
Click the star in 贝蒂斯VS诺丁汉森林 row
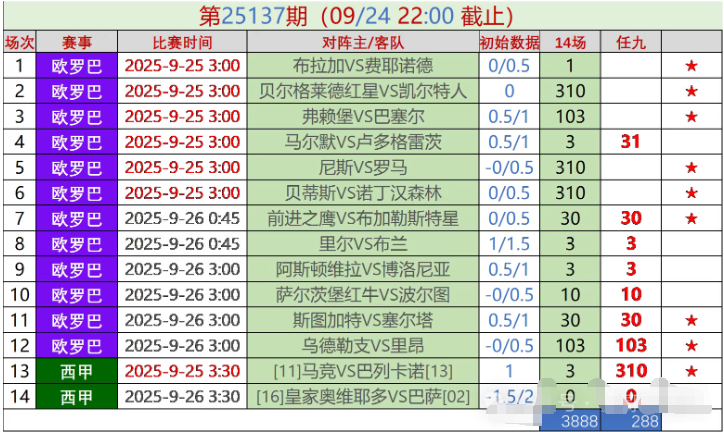[x=690, y=193]
